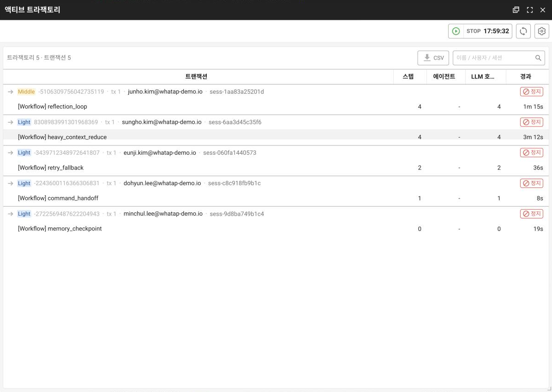
Task: Stop the heavy_context_reduce transaction with 정지
Action: tap(531, 122)
